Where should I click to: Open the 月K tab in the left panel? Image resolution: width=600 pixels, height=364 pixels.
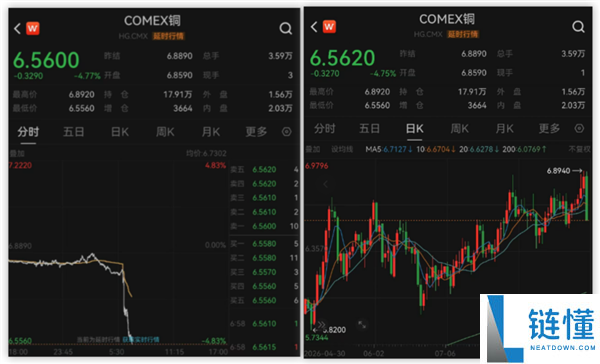click(211, 132)
